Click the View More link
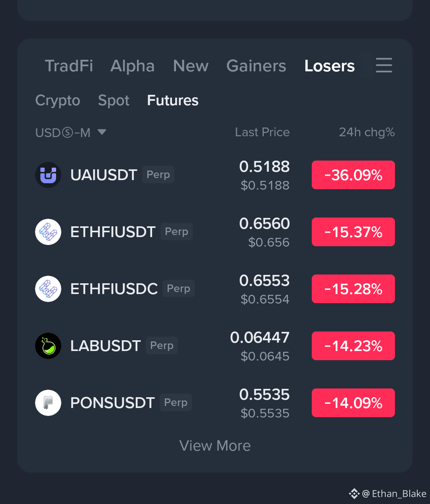 (215, 446)
